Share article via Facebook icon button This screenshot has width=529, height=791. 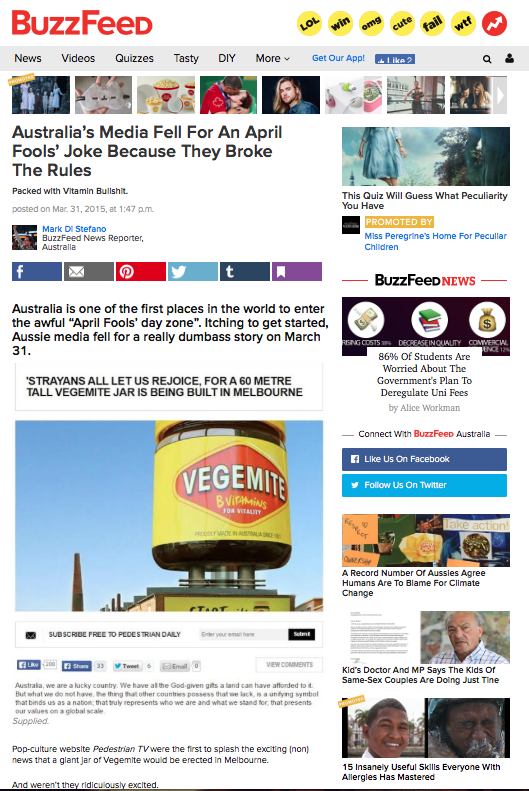(37, 271)
